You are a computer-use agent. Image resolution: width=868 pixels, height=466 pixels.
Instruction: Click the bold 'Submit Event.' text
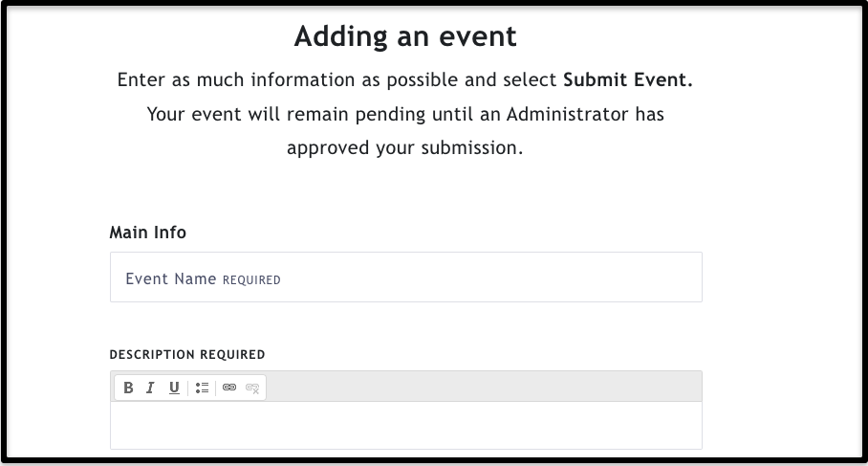628,79
